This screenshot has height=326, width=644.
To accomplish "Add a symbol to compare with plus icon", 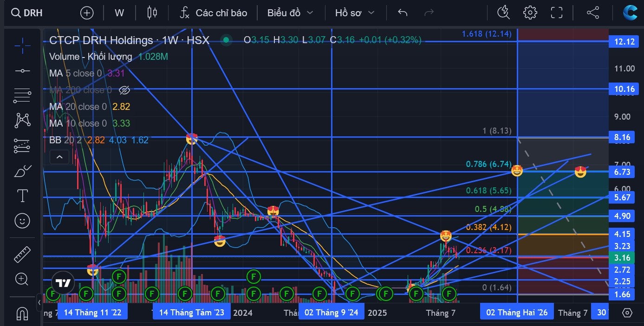I will tap(87, 13).
